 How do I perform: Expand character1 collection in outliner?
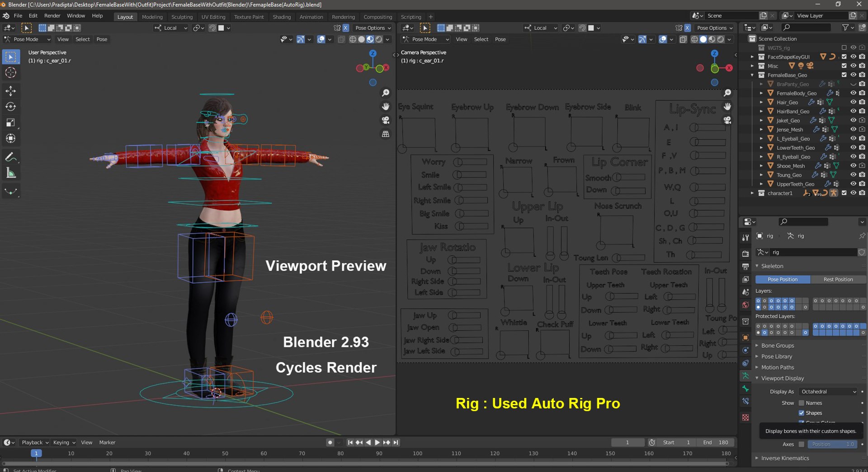[752, 193]
